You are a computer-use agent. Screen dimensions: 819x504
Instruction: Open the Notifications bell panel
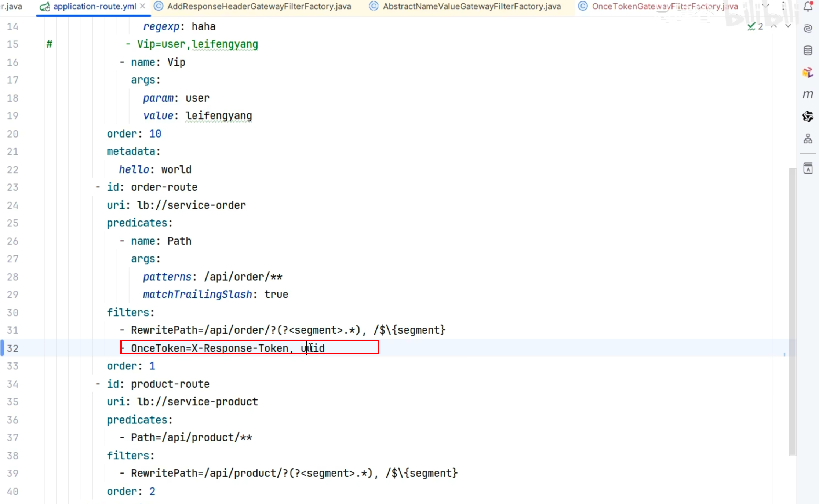tap(808, 7)
